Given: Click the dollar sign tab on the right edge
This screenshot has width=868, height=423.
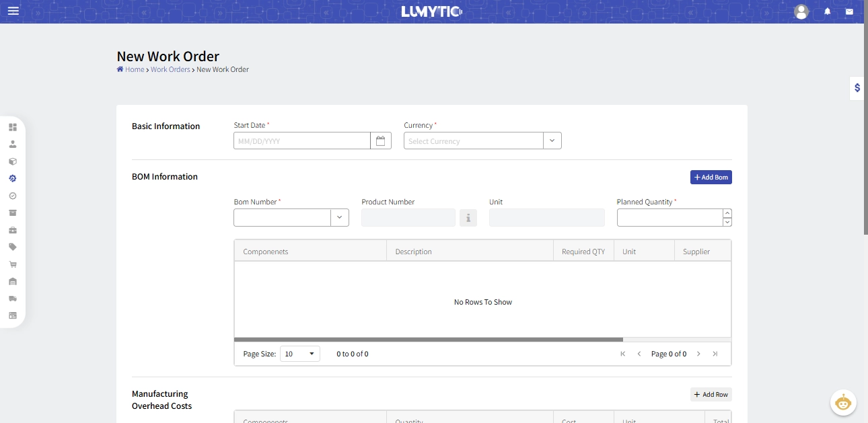Looking at the screenshot, I should tap(857, 87).
